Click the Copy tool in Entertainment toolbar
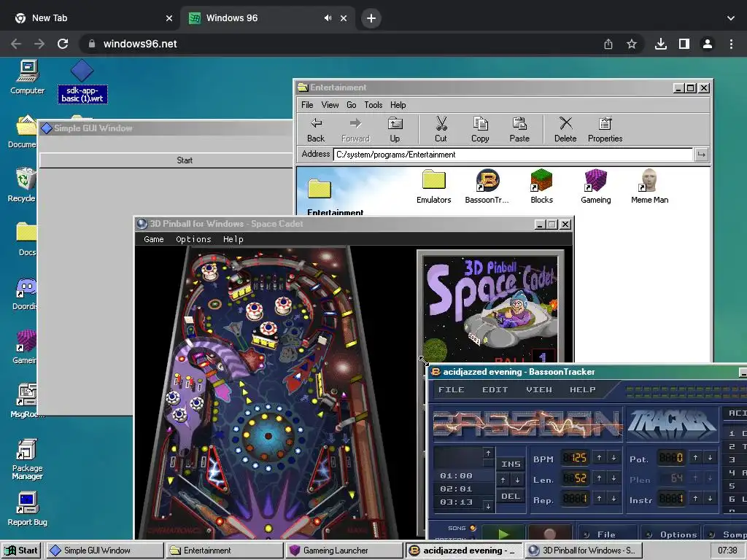747x560 pixels. pyautogui.click(x=480, y=130)
